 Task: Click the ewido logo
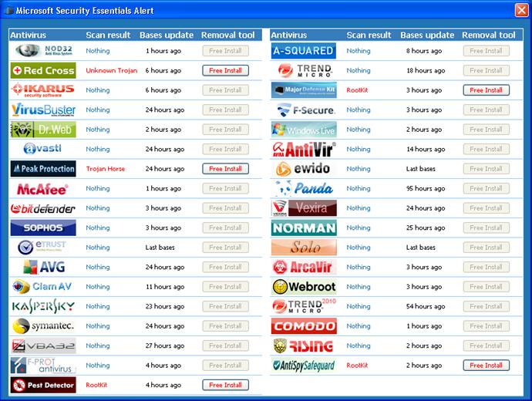pos(303,169)
